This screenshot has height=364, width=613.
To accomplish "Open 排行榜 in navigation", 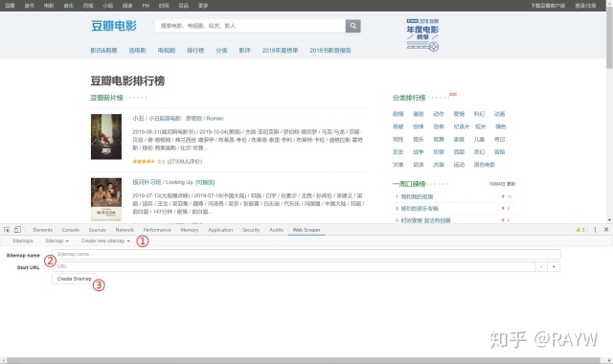I will pyautogui.click(x=195, y=51).
